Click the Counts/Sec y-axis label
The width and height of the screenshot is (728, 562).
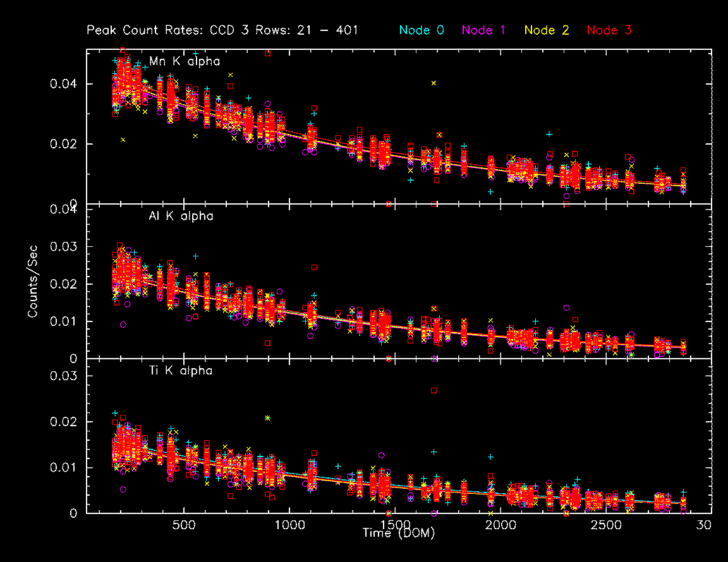(32, 281)
